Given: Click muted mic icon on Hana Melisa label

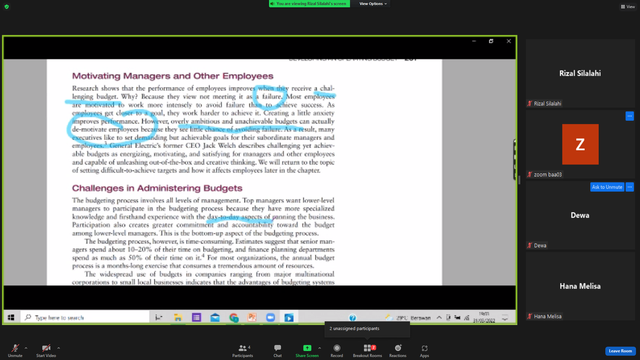Looking at the screenshot, I should click(x=530, y=316).
